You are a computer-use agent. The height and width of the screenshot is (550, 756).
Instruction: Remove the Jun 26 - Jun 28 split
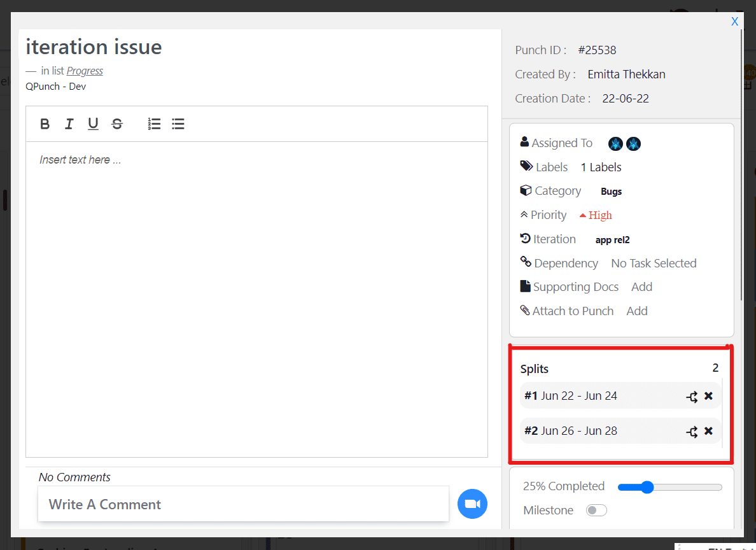point(708,431)
